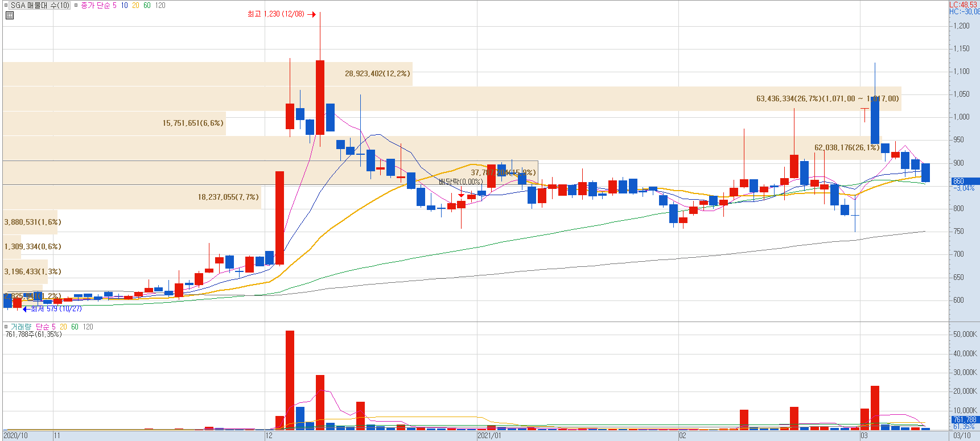
Task: Click the tall red volume bar in early December
Action: [290, 380]
